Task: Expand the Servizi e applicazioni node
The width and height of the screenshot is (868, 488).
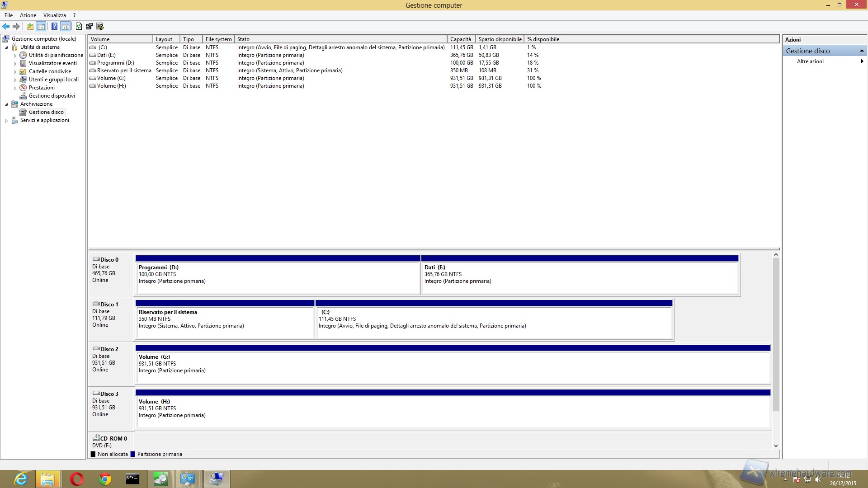Action: tap(6, 121)
